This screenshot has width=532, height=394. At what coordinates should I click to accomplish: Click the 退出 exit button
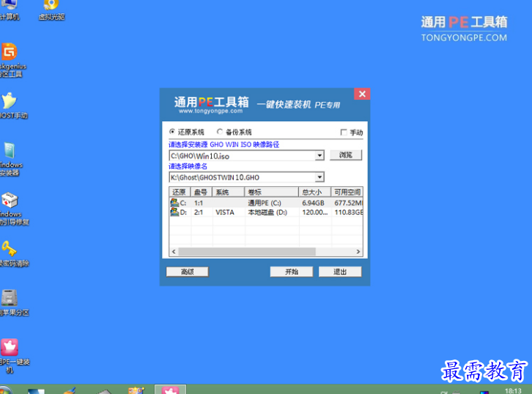click(340, 271)
